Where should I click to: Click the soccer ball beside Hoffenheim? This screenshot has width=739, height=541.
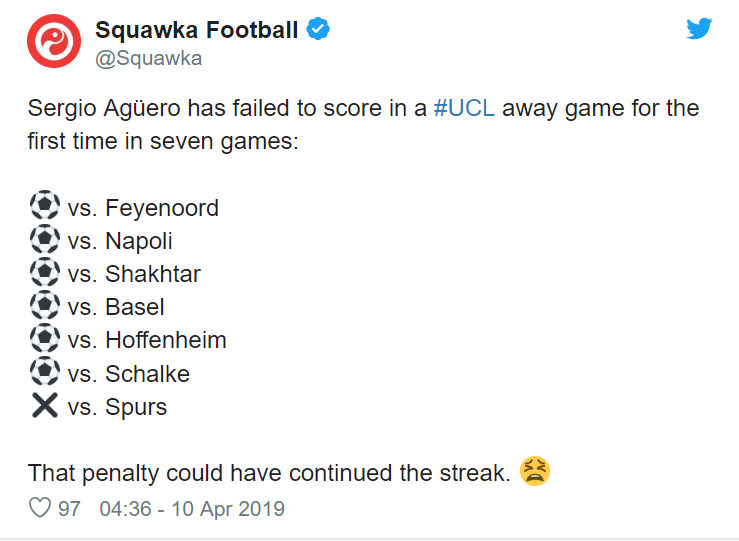pyautogui.click(x=45, y=337)
